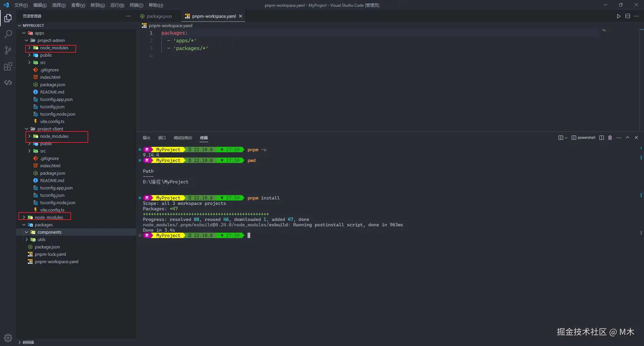Click the split editor icon beside Run

click(x=628, y=16)
